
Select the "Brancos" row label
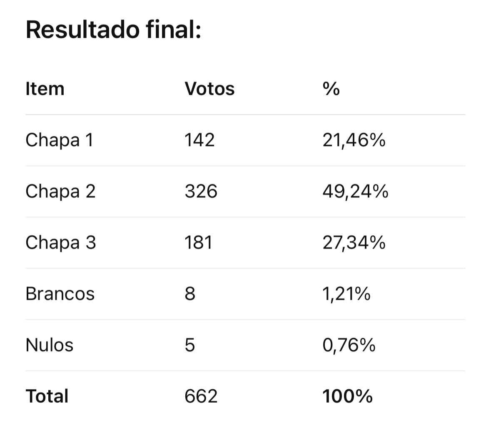[60, 294]
